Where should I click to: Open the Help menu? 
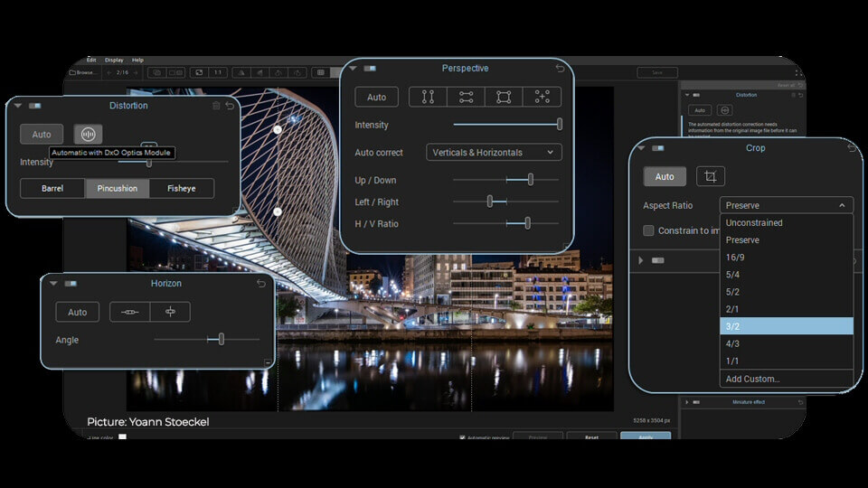click(x=137, y=60)
